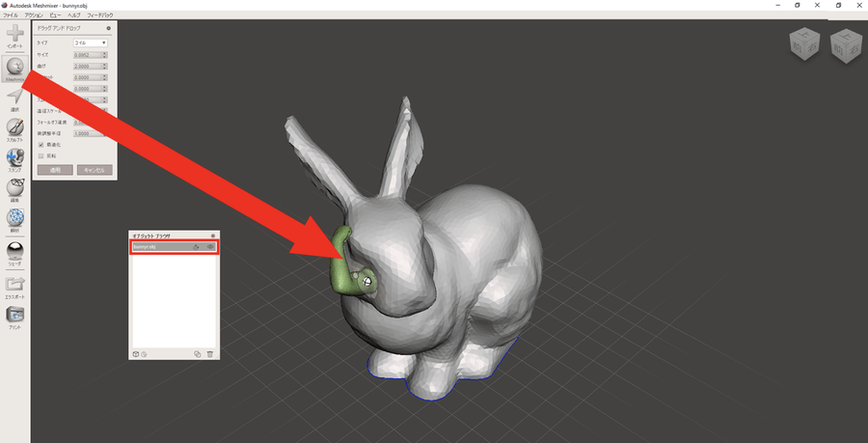Click the 適用 (Apply) button
Viewport: 868px width, 443px height.
pyautogui.click(x=55, y=170)
